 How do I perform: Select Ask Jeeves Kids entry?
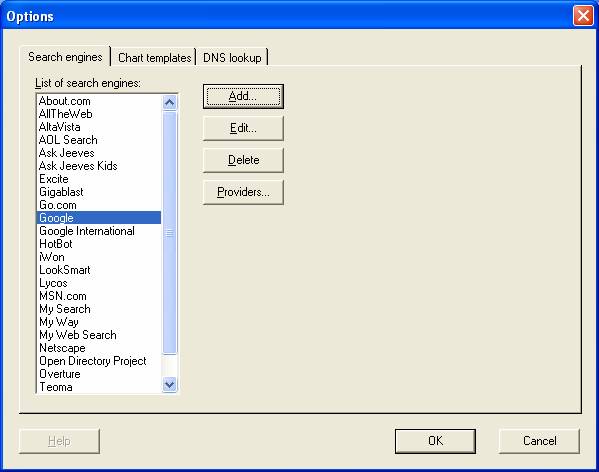[99, 166]
